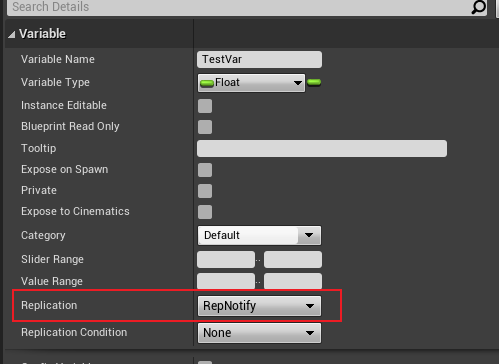Click the Value Range maximum field
Viewport: 499px width, 364px height.
coord(293,281)
